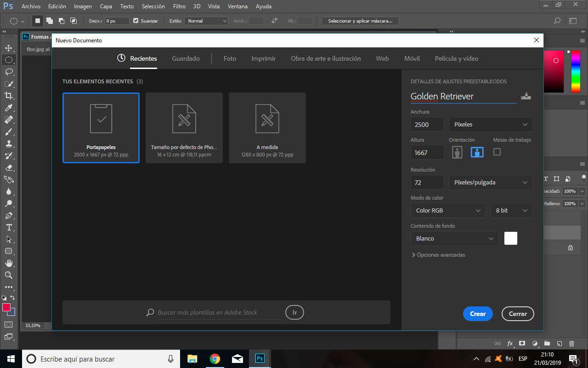
Task: Select the Horizontal Type tool
Action: [8, 227]
